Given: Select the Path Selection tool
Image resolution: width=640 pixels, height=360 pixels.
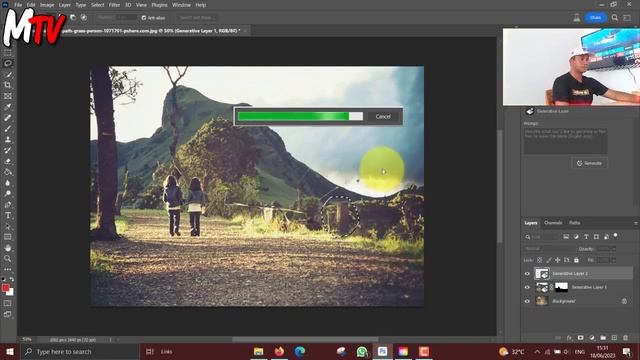Looking at the screenshot, I should [8, 226].
